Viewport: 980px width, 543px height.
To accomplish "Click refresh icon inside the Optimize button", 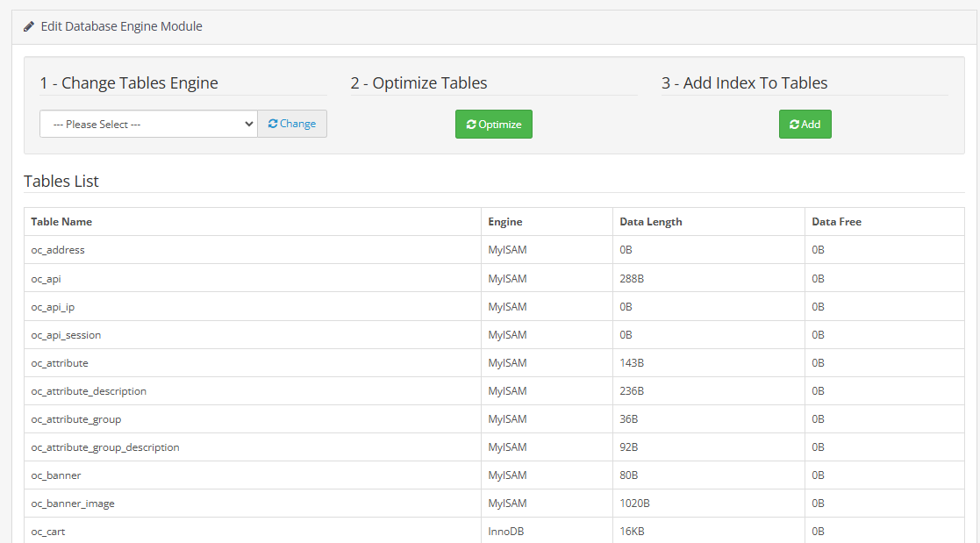I will pos(471,125).
